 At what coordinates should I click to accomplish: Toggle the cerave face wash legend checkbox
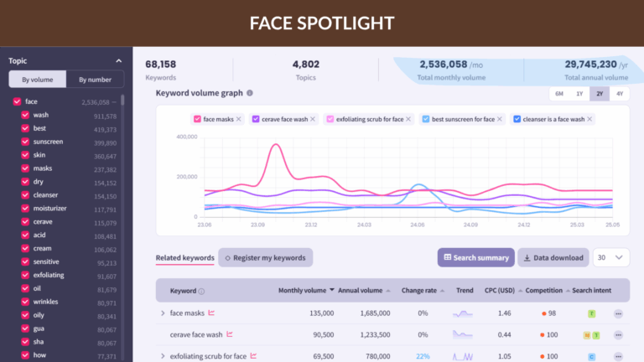[256, 119]
